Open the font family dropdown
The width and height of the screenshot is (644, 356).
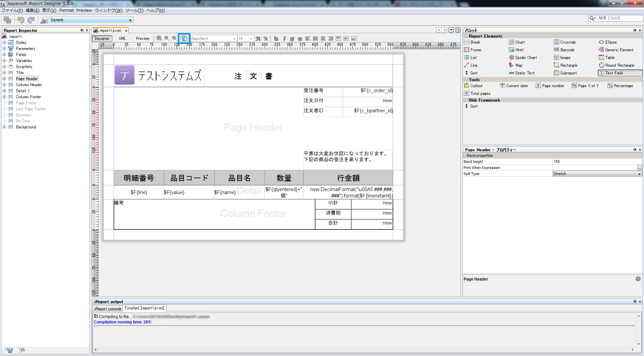234,38
